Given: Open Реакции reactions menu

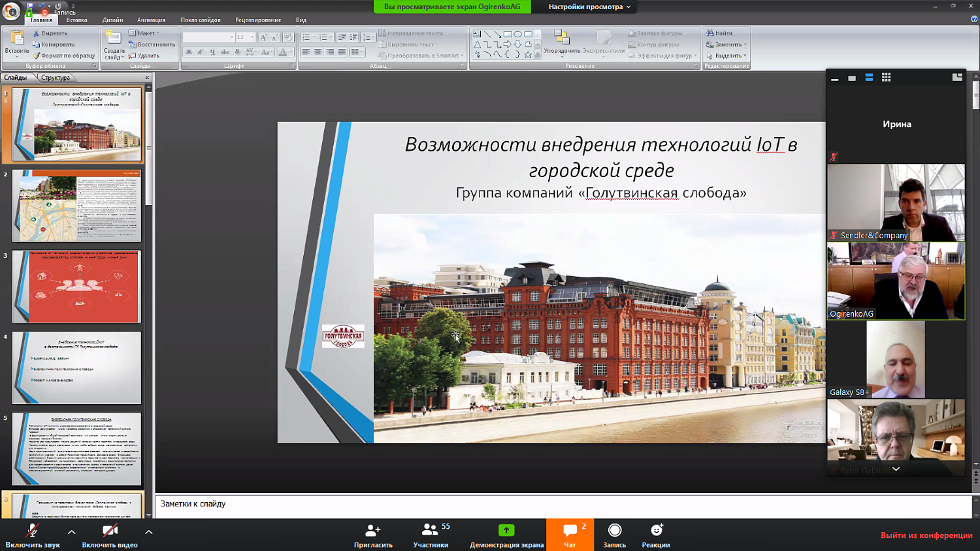Looking at the screenshot, I should 656,535.
